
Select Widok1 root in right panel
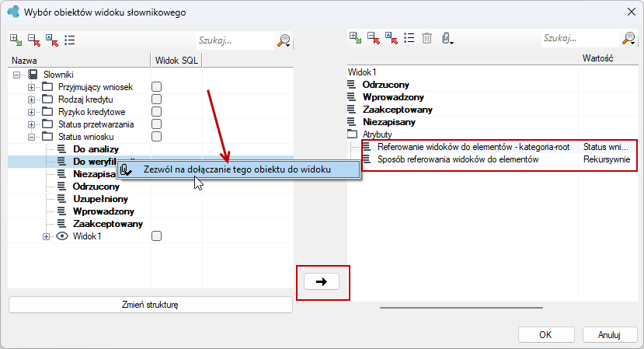coord(362,72)
